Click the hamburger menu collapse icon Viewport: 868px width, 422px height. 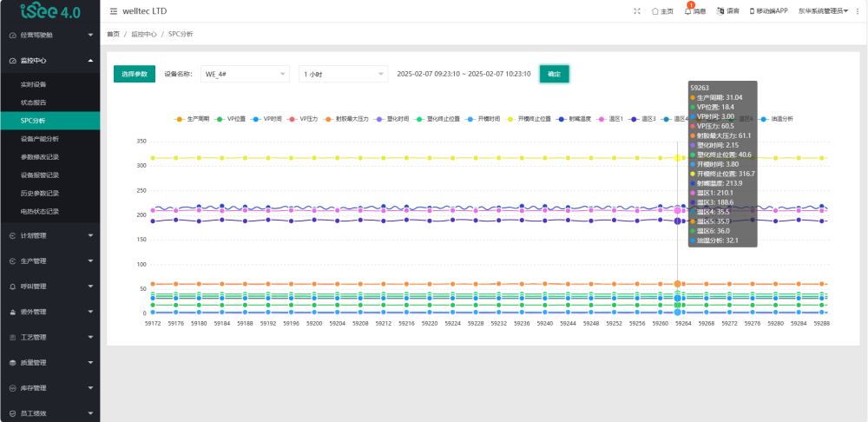(x=115, y=11)
